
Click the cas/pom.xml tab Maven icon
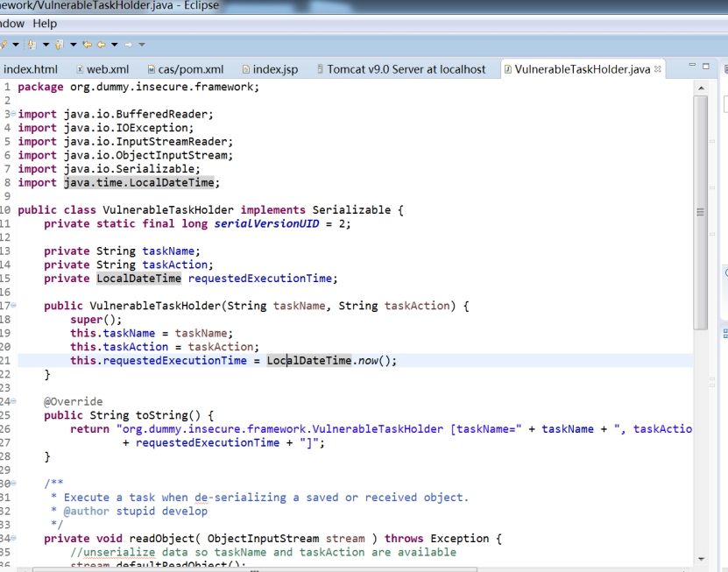pos(152,69)
